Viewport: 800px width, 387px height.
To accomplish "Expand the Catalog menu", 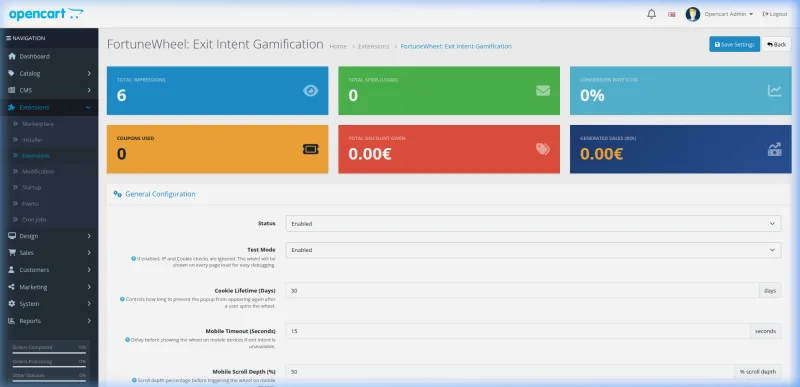I will pos(49,73).
